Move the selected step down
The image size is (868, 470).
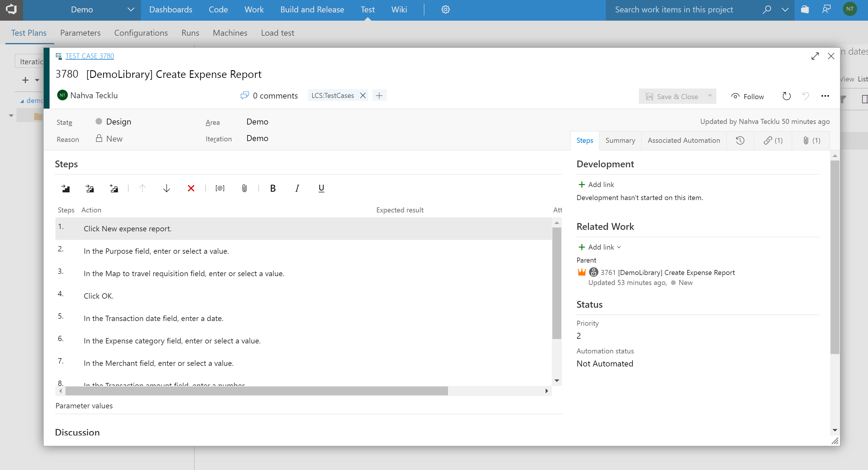tap(166, 188)
